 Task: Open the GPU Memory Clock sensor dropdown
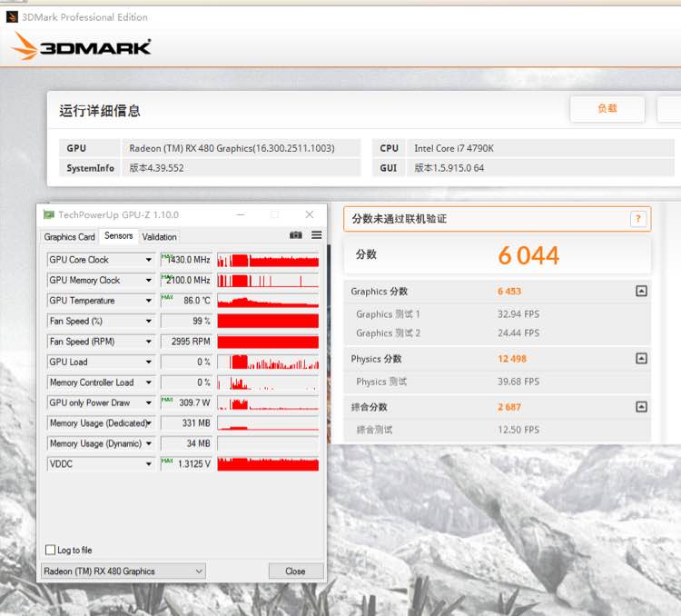(x=149, y=280)
